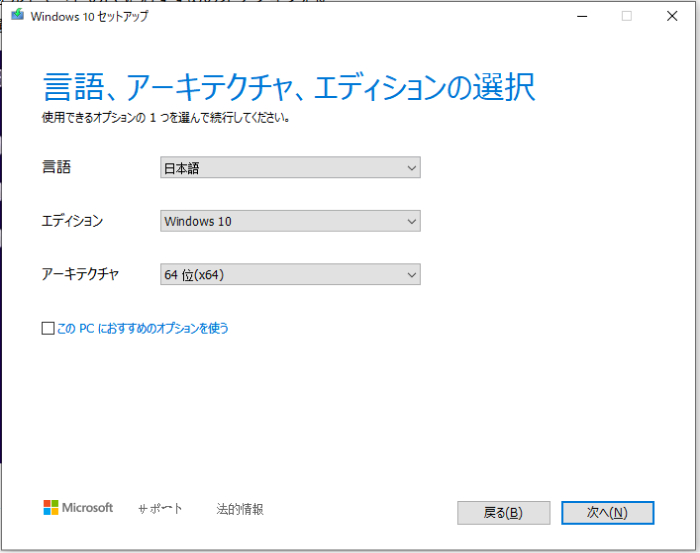Open the 言語 dropdown showing 日本語
The height and width of the screenshot is (553, 700).
pyautogui.click(x=290, y=167)
